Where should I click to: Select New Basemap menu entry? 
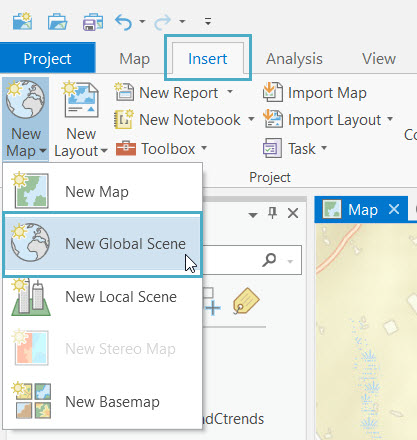click(102, 402)
